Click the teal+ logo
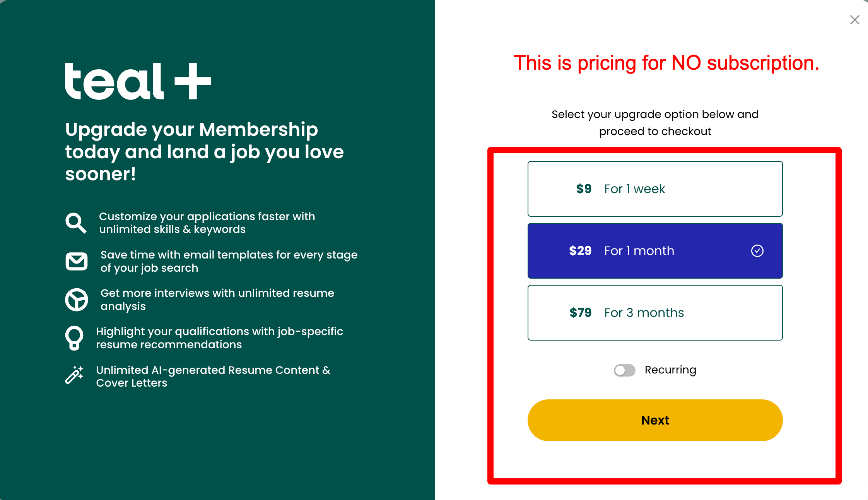 click(x=138, y=81)
